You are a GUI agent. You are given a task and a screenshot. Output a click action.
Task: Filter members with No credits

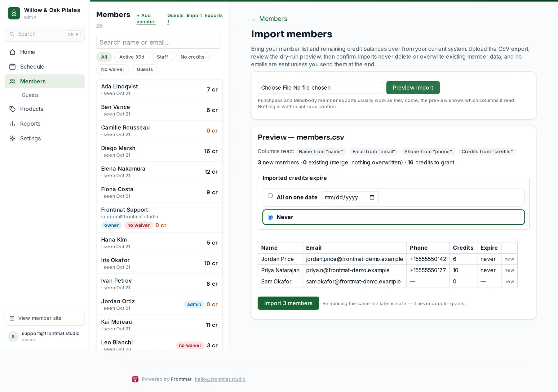click(x=193, y=57)
